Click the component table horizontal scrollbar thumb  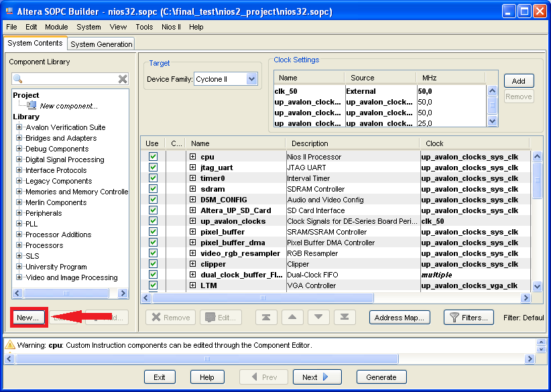[x=263, y=298]
